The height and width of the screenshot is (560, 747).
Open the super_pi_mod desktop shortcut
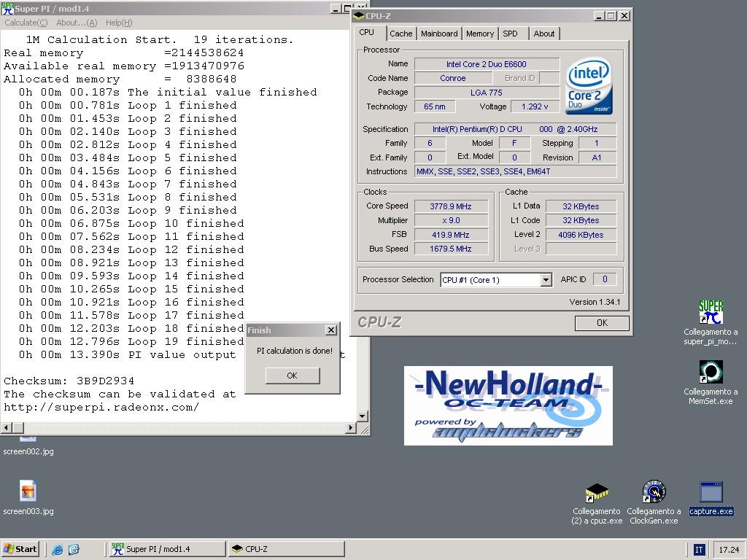point(711,313)
